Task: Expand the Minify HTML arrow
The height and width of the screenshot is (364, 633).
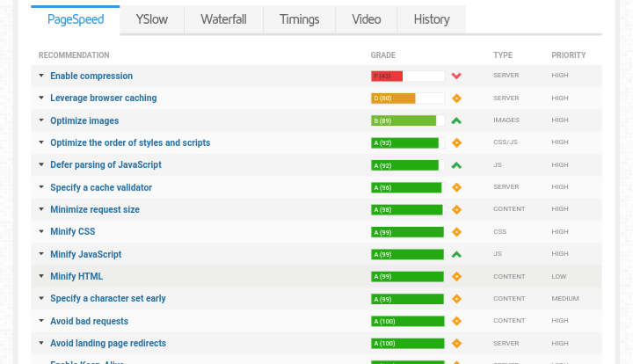Action: [x=41, y=276]
